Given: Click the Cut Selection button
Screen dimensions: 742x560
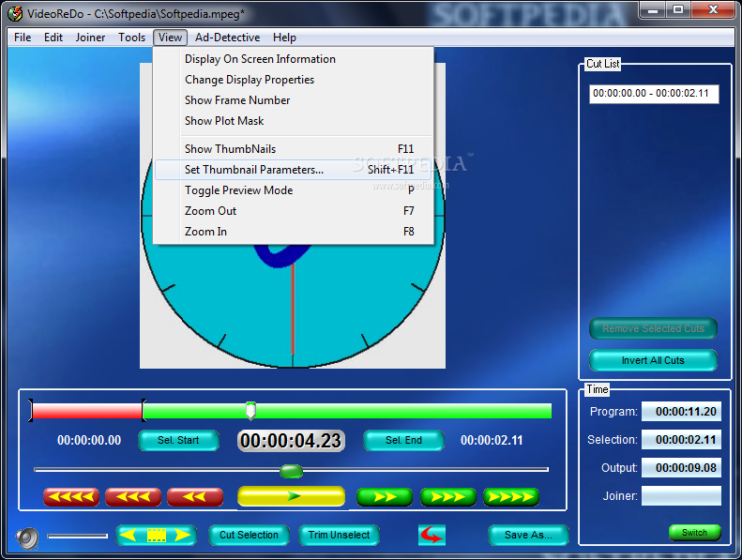Looking at the screenshot, I should tap(249, 535).
